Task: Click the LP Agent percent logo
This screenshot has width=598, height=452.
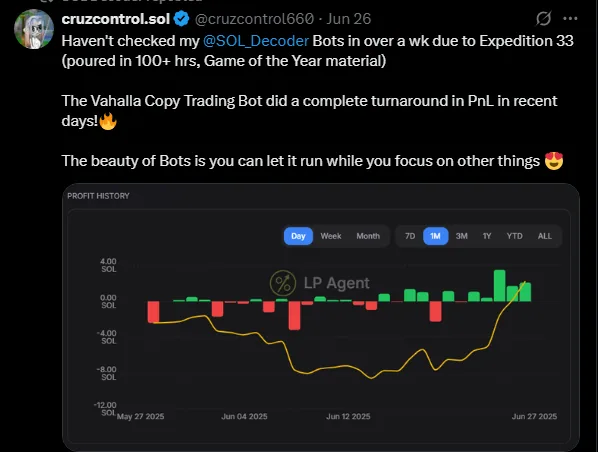Action: coord(283,283)
